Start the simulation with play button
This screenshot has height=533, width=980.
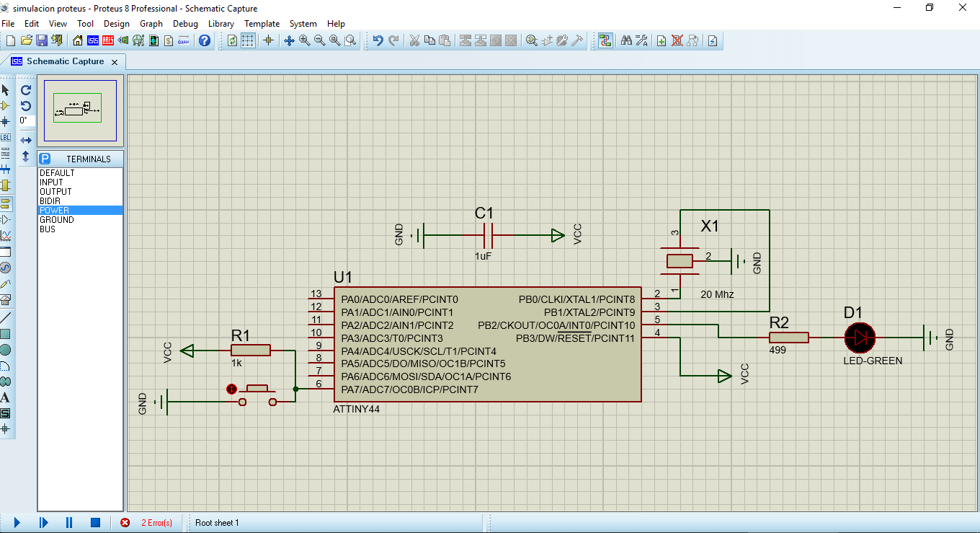pos(17,522)
